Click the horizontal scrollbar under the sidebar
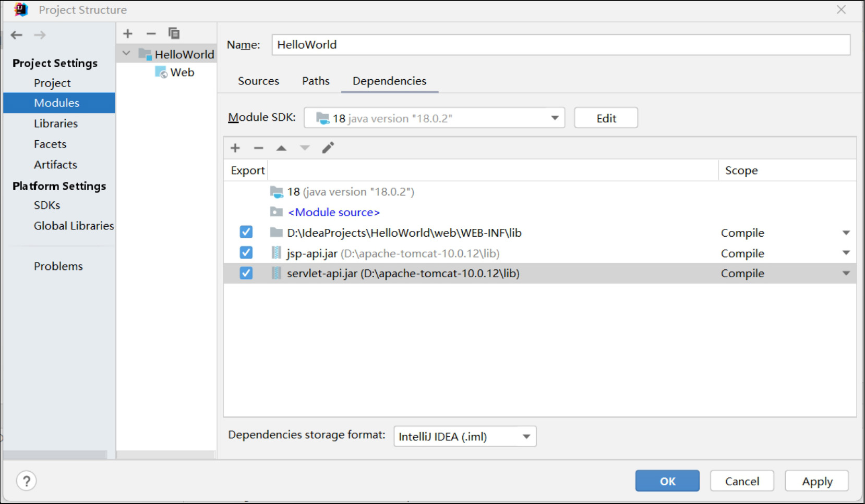 coord(55,454)
